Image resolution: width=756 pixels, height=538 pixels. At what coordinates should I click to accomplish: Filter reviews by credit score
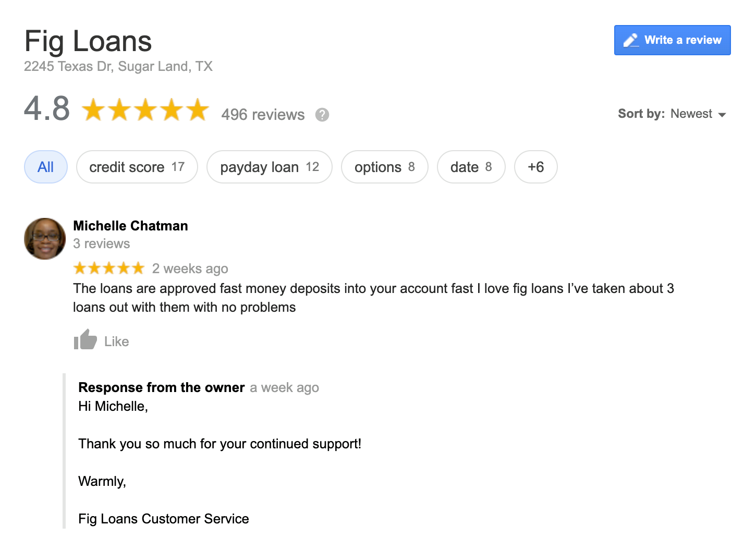(137, 167)
